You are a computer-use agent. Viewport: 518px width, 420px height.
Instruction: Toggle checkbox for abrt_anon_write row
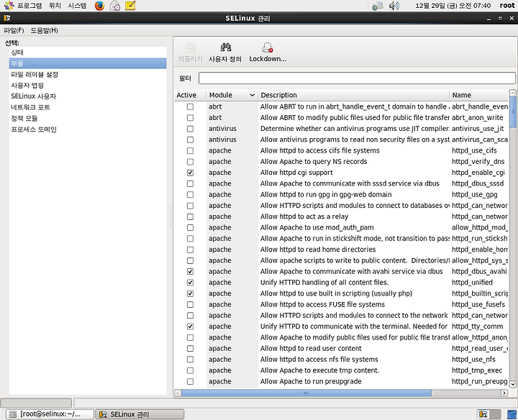click(190, 117)
